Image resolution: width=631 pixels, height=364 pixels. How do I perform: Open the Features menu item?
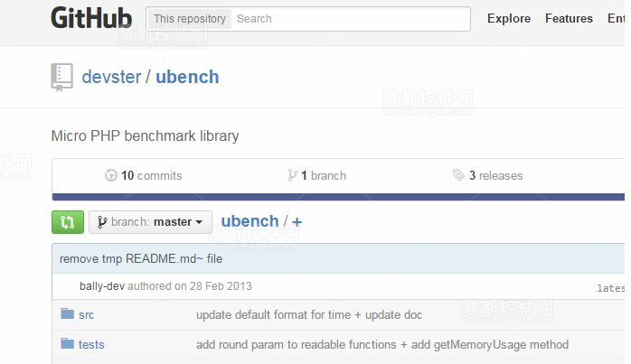[x=569, y=18]
